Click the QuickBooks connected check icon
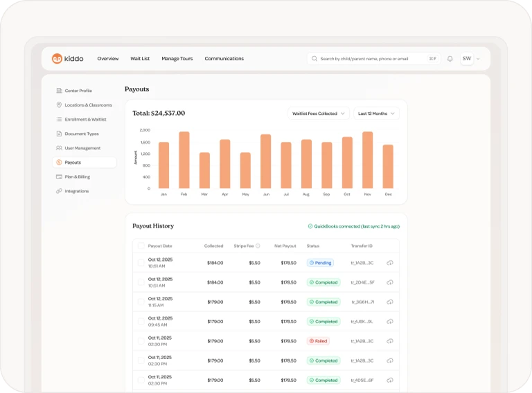Viewport: 532px width, 393px height. pyautogui.click(x=310, y=226)
